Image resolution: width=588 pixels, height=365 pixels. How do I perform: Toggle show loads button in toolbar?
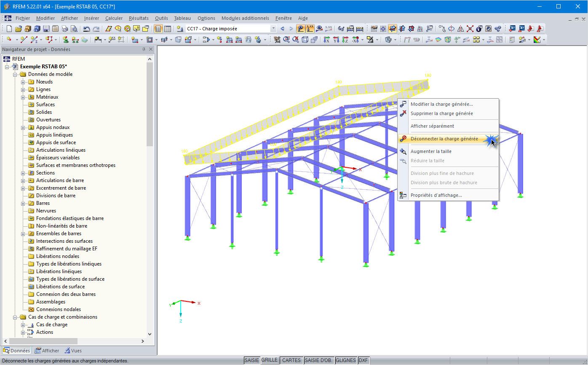click(x=301, y=29)
